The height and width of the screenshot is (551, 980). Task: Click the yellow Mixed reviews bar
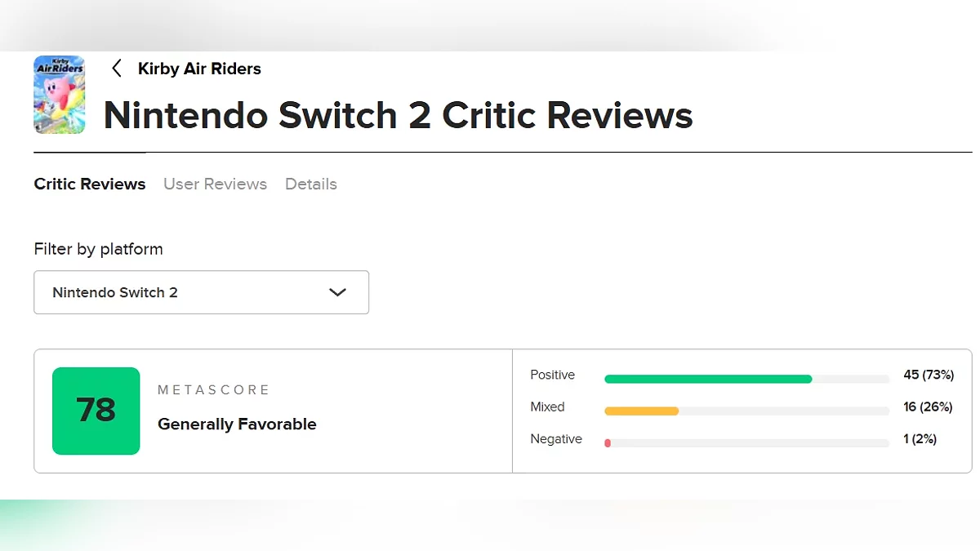(x=641, y=411)
